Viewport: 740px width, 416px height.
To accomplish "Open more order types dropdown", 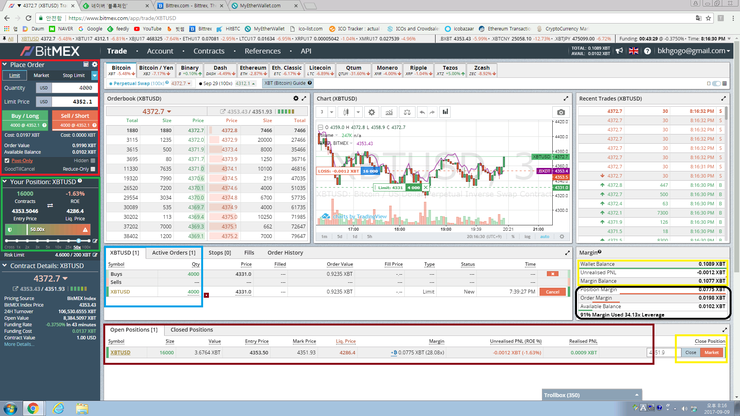I will coord(94,76).
